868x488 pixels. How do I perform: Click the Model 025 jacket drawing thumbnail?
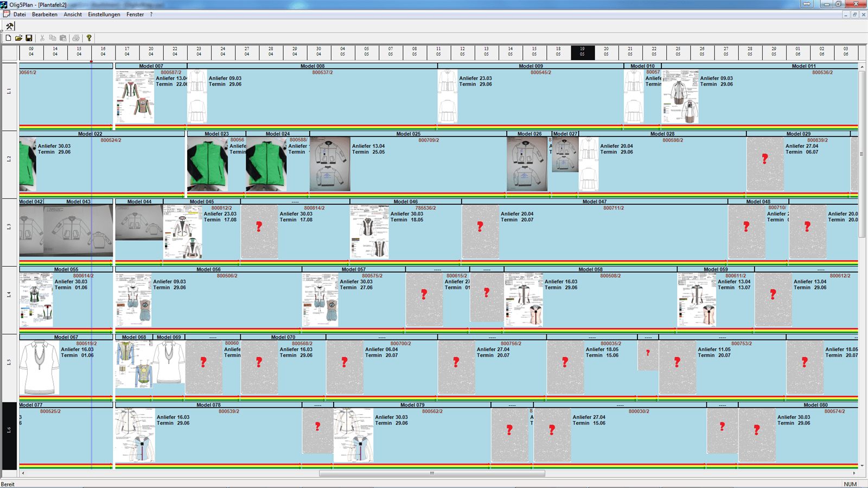coord(330,164)
